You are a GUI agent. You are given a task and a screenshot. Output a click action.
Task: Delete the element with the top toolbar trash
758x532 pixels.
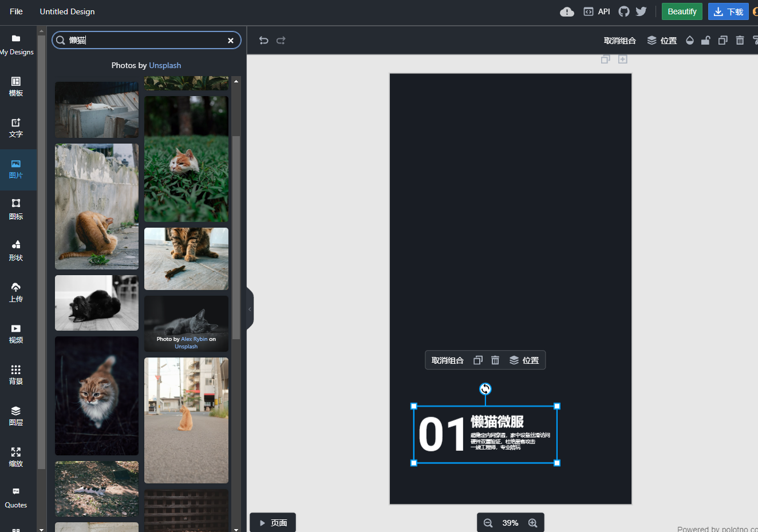click(x=740, y=40)
